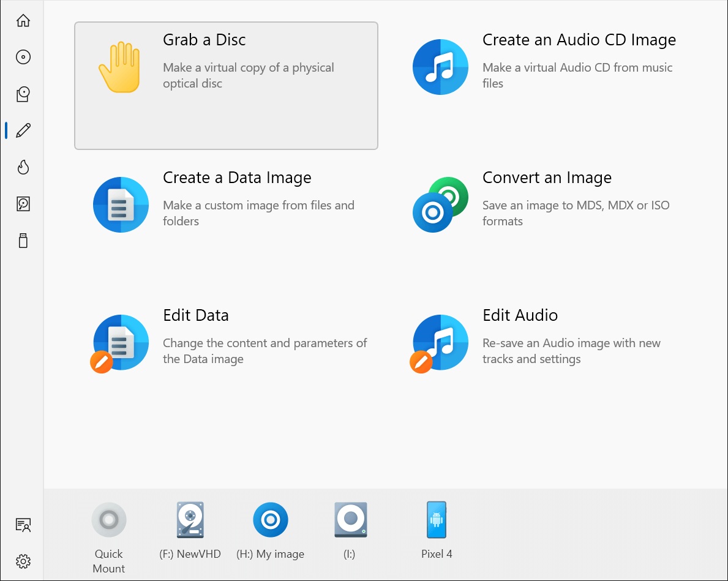728x581 pixels.
Task: Click 'Re-save an Audio image with new tracks' text
Action: [x=571, y=351]
